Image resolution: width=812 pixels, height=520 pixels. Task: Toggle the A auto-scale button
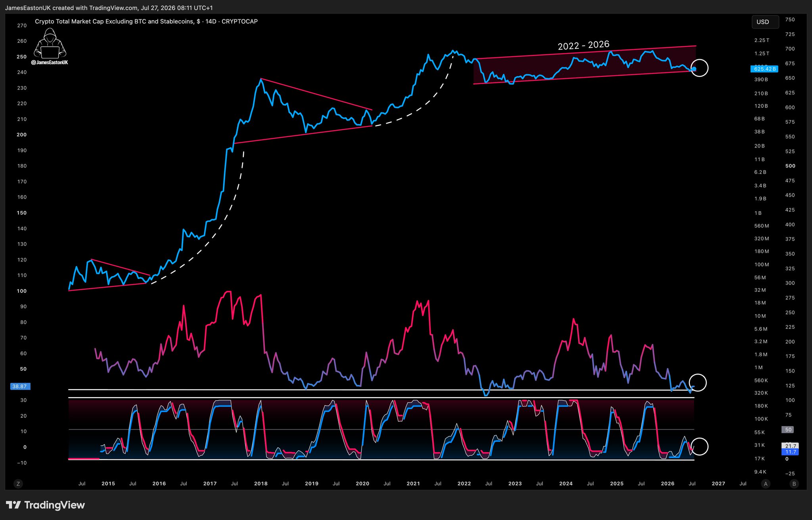766,484
